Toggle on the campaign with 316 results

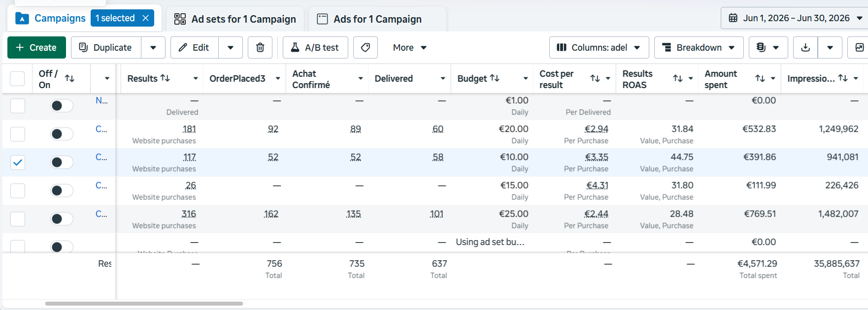[62, 219]
